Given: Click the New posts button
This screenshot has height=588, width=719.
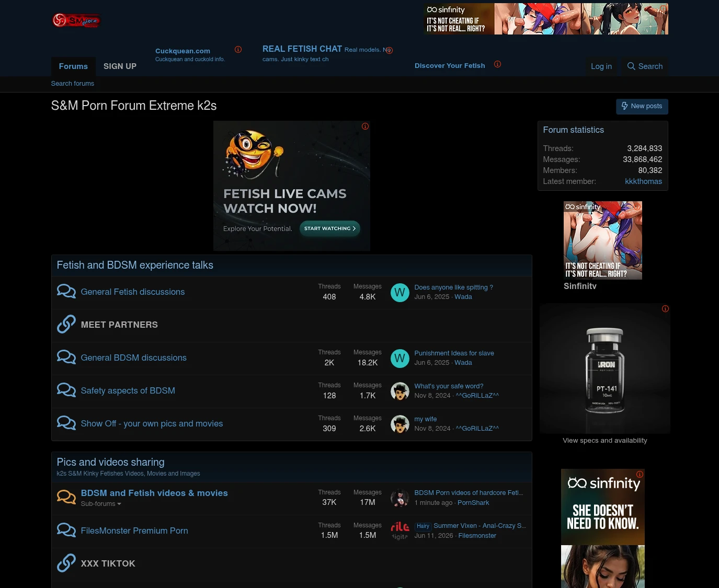Looking at the screenshot, I should [x=642, y=106].
